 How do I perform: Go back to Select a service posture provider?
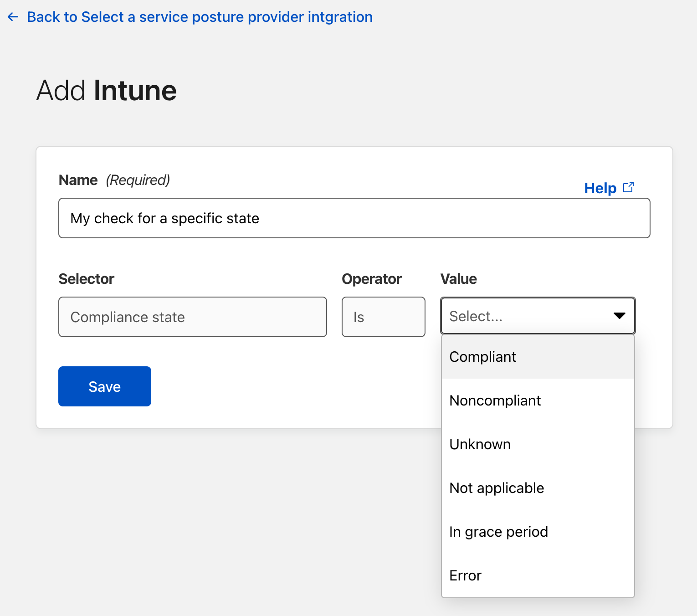(200, 17)
